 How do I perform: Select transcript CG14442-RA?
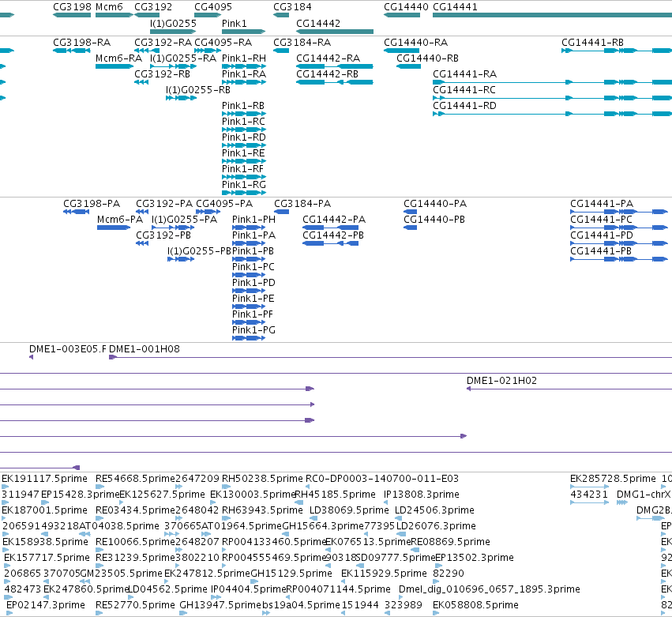328,58
